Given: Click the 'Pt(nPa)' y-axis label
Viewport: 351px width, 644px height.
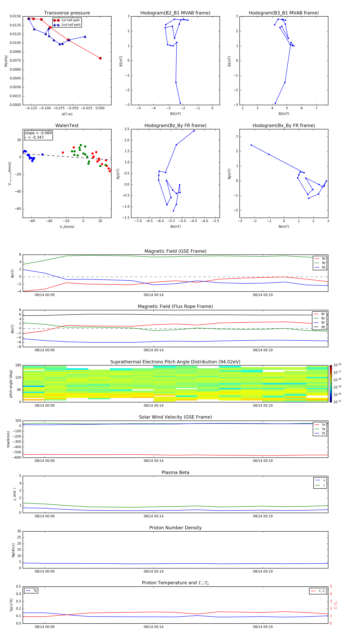Looking at the screenshot, I should pos(6,61).
